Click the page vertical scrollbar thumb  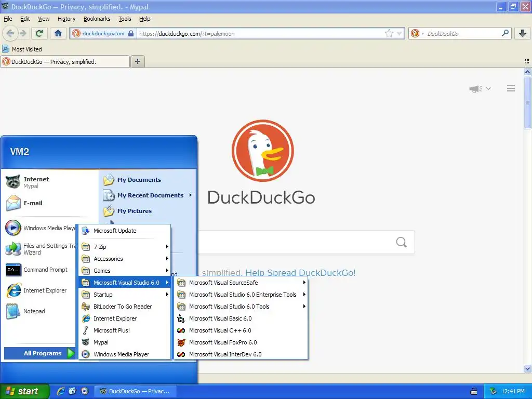click(527, 102)
